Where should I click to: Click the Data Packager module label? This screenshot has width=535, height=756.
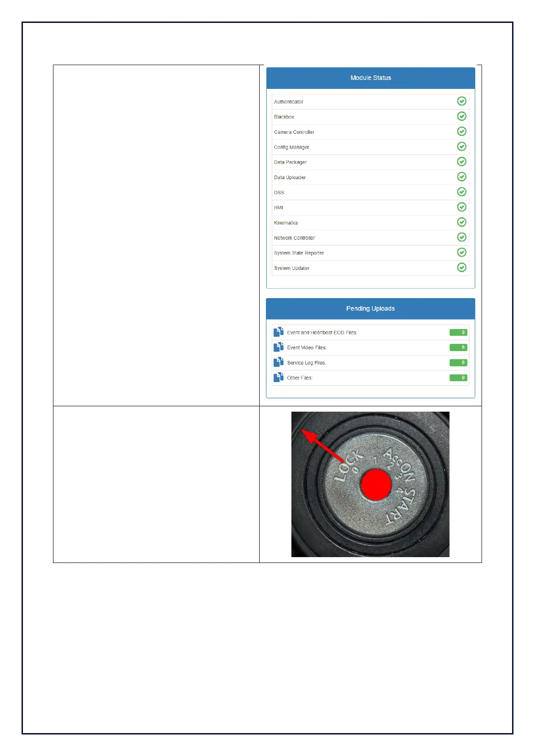290,162
